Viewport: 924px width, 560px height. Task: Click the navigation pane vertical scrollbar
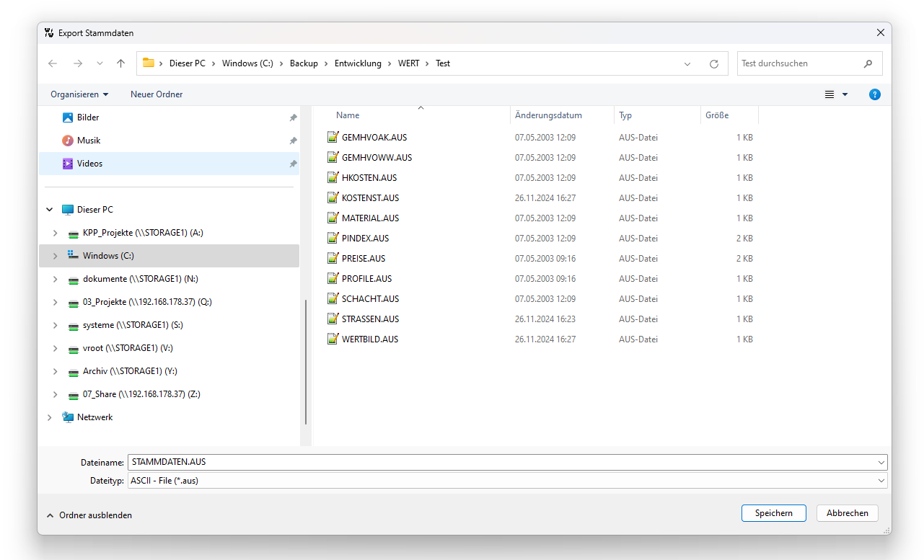(x=306, y=360)
